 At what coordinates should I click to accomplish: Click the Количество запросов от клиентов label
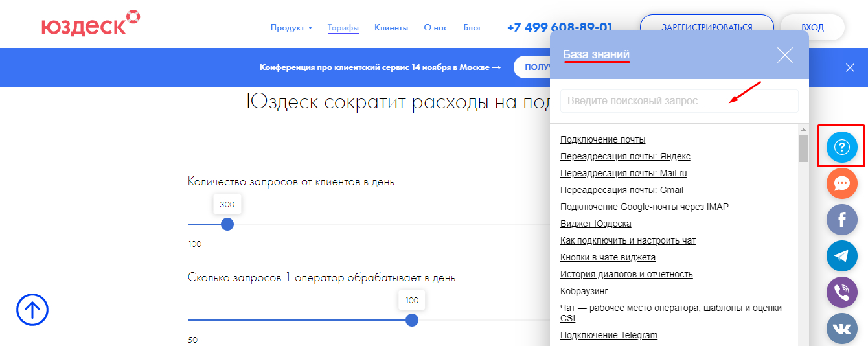[x=291, y=181]
